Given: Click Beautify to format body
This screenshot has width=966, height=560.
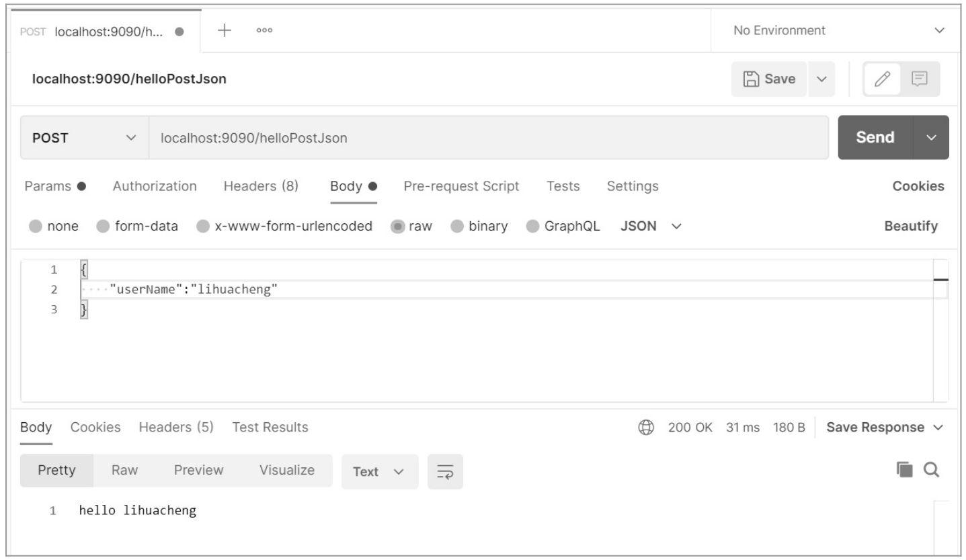Looking at the screenshot, I should pyautogui.click(x=911, y=227).
